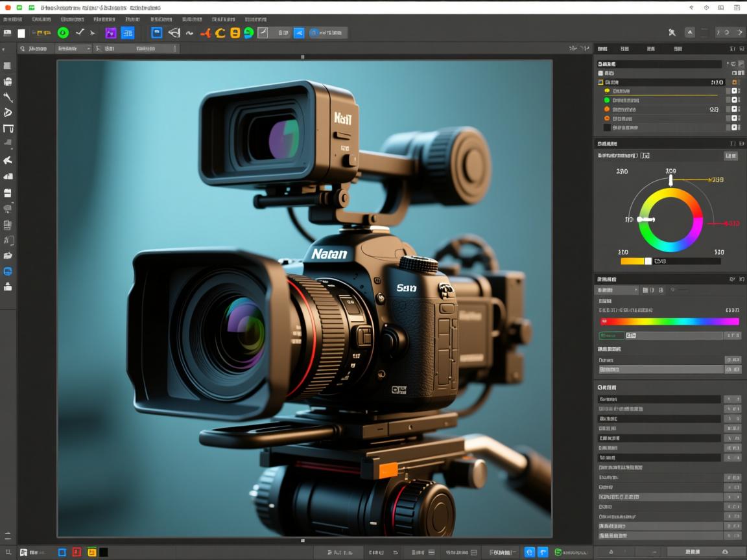The height and width of the screenshot is (560, 747).
Task: Open the dropdown beside the search field
Action: (73, 49)
